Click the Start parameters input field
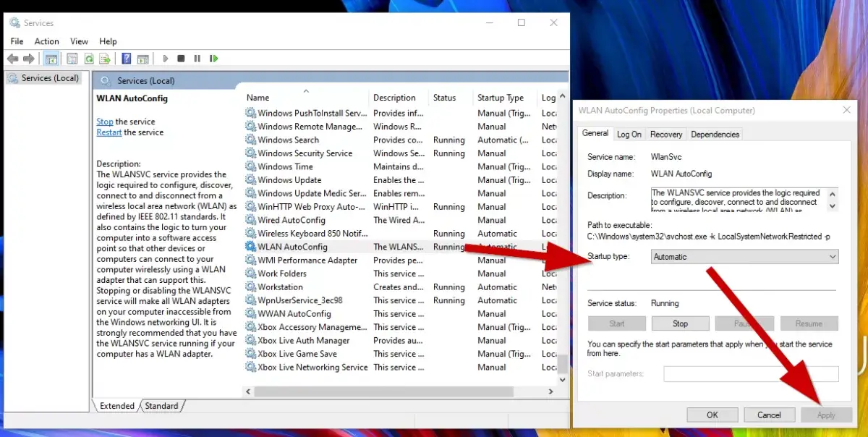The height and width of the screenshot is (437, 868). pos(751,374)
